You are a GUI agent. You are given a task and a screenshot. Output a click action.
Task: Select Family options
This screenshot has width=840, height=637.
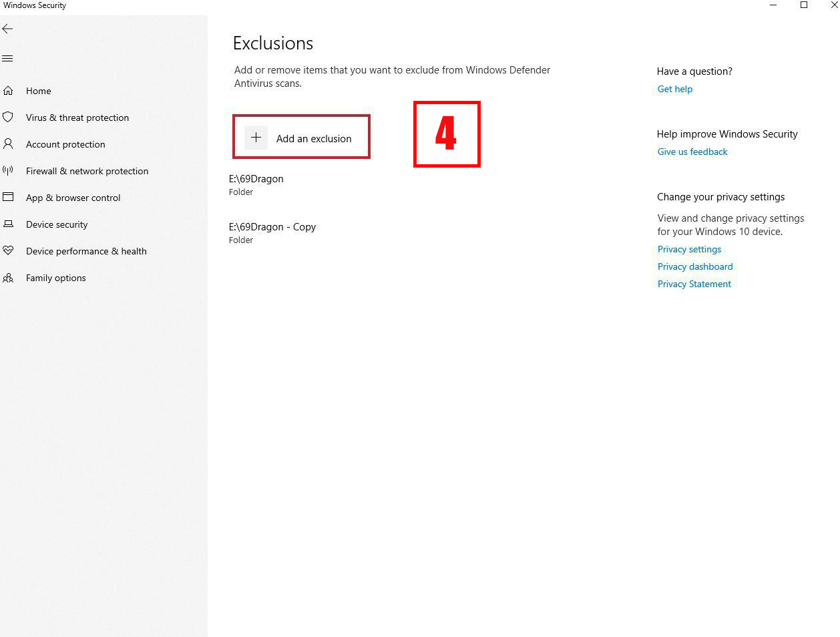tap(55, 278)
